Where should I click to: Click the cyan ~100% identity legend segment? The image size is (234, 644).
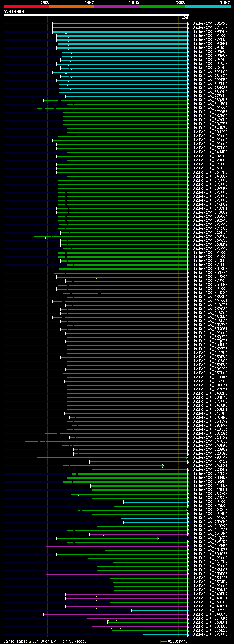(207, 6)
